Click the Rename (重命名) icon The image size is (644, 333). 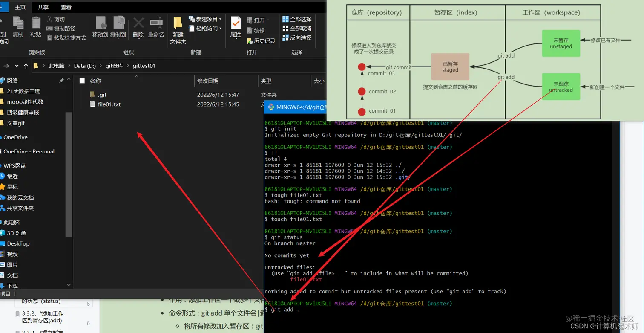pyautogui.click(x=156, y=23)
